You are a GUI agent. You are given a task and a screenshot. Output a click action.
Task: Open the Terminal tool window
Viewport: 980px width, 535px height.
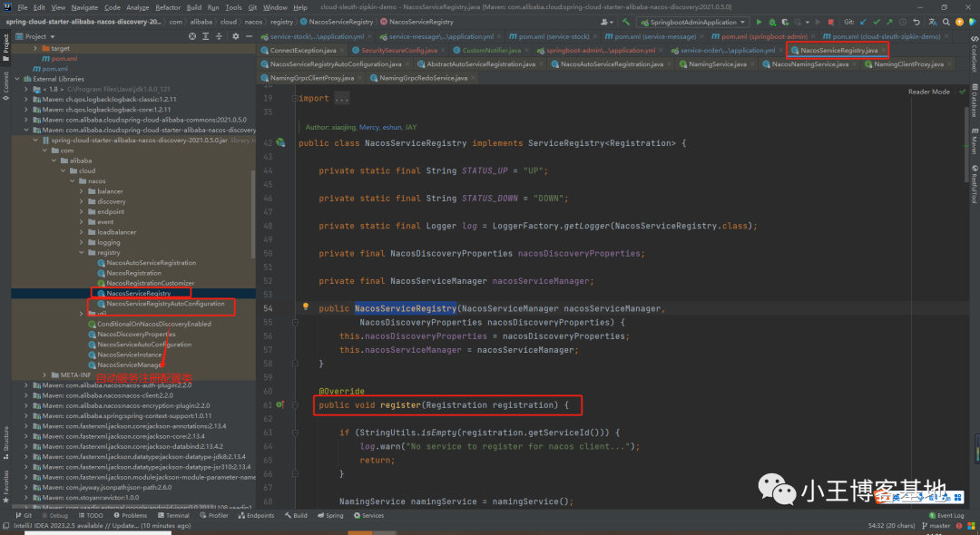[x=173, y=516]
